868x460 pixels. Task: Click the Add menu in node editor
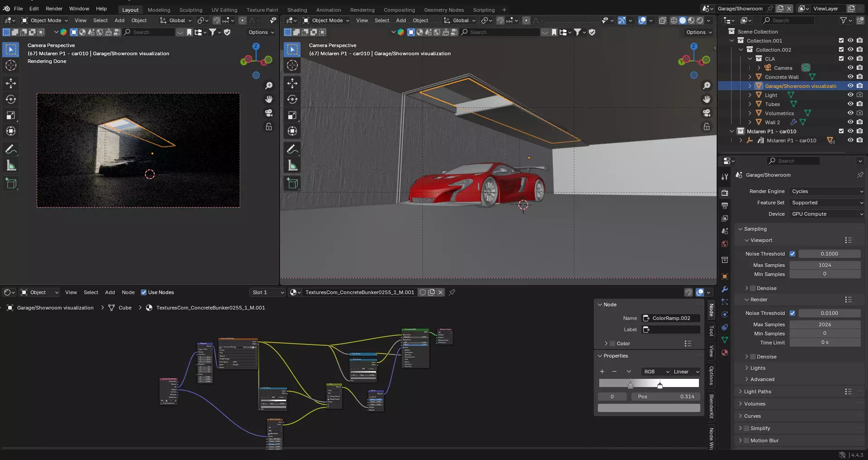pos(110,292)
